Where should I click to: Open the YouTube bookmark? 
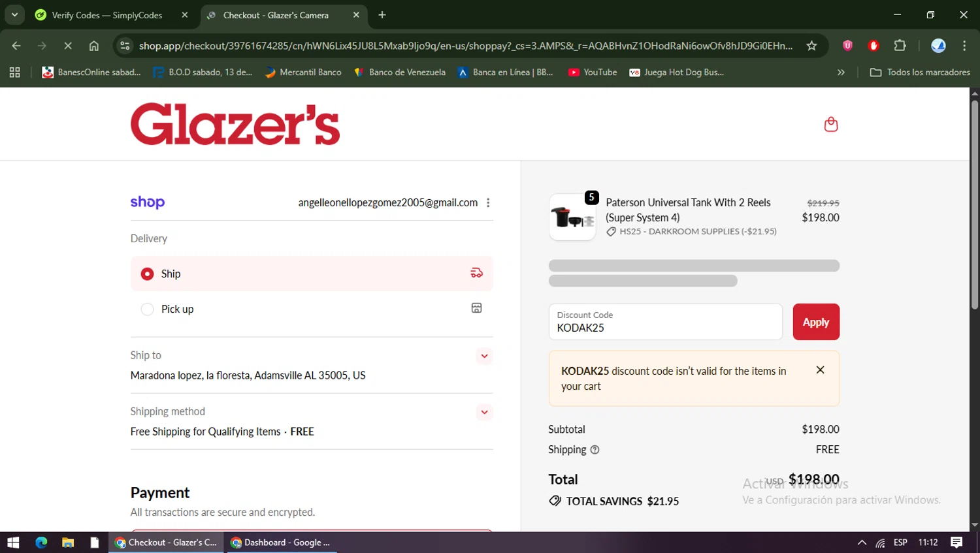(593, 72)
